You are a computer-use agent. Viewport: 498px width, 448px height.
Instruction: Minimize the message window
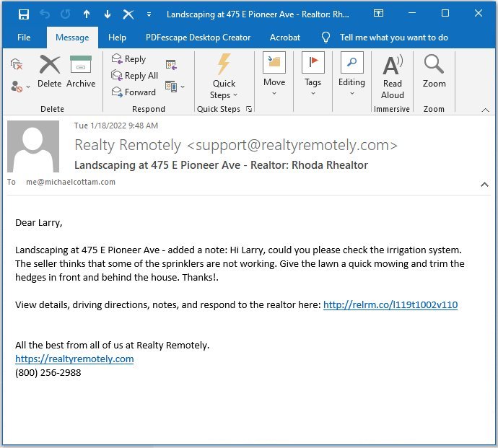[412, 13]
